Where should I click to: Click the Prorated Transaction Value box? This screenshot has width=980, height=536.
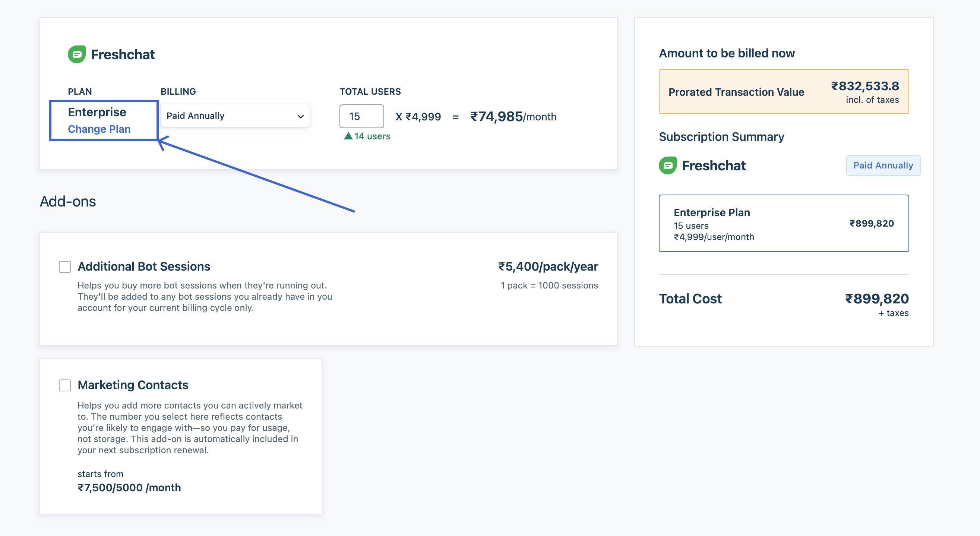[x=784, y=92]
